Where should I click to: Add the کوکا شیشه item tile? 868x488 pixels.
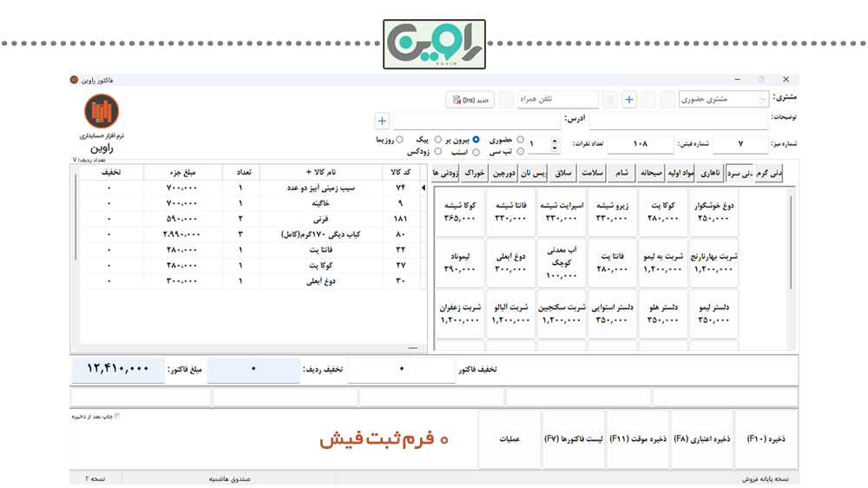459,212
